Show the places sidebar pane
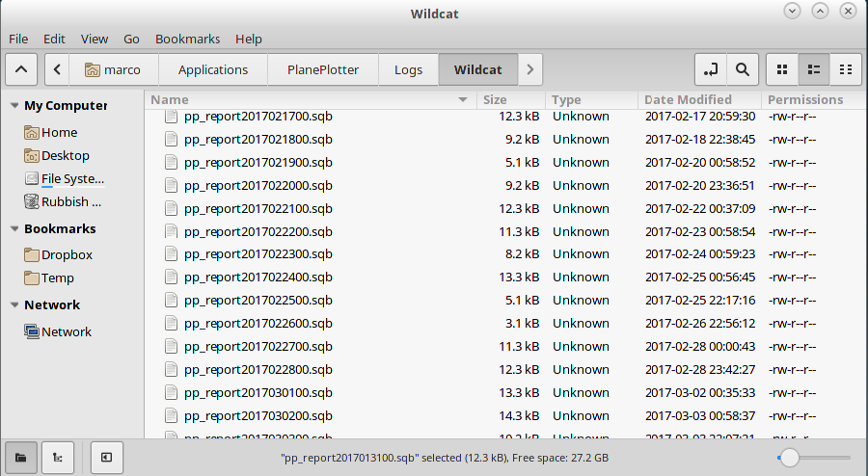Viewport: 868px width, 476px height. click(21, 457)
